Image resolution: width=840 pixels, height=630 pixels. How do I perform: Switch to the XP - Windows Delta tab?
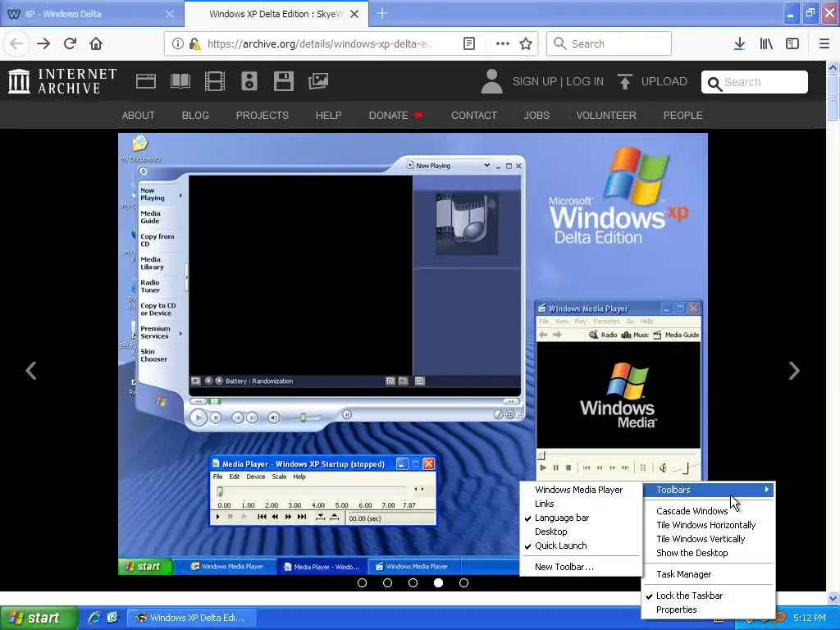91,14
